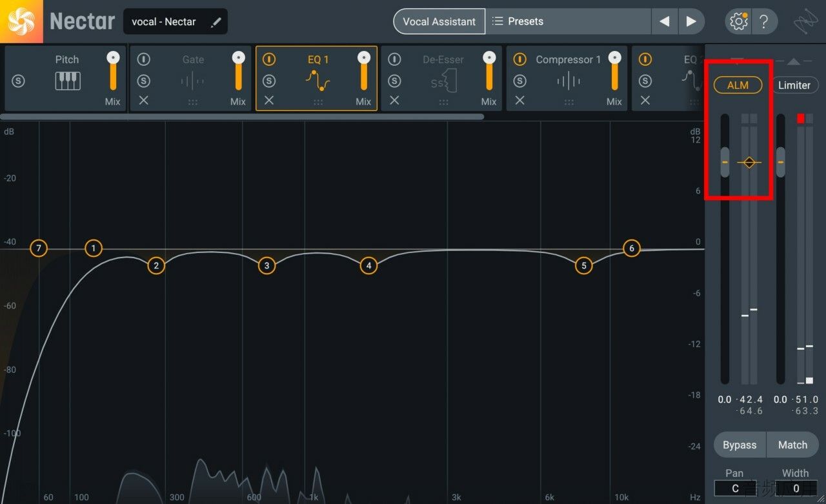Select EQ node 7
826x504 pixels.
(x=39, y=248)
